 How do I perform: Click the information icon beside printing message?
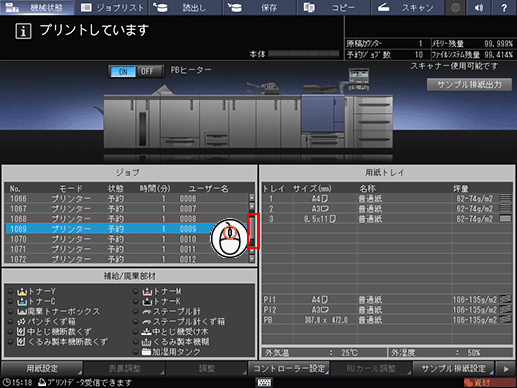[23, 31]
